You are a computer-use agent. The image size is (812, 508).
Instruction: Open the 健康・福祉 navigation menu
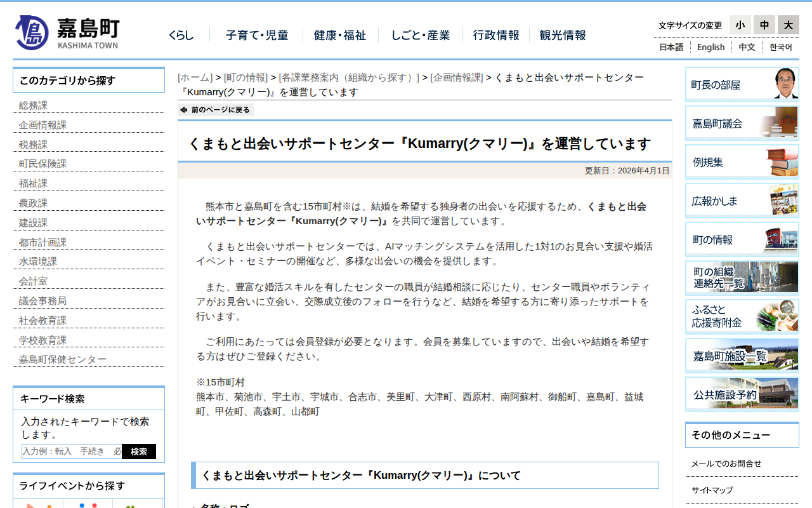tap(339, 36)
